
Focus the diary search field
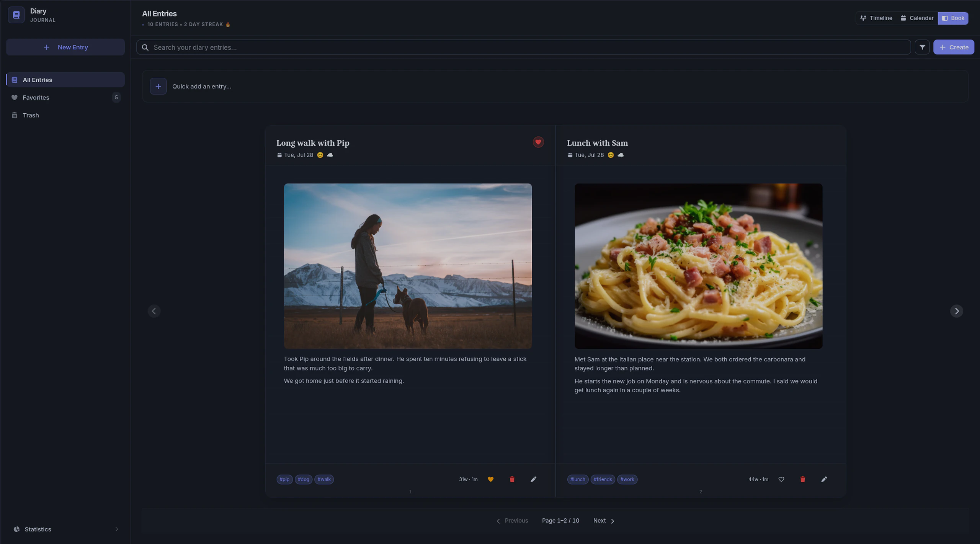(523, 47)
